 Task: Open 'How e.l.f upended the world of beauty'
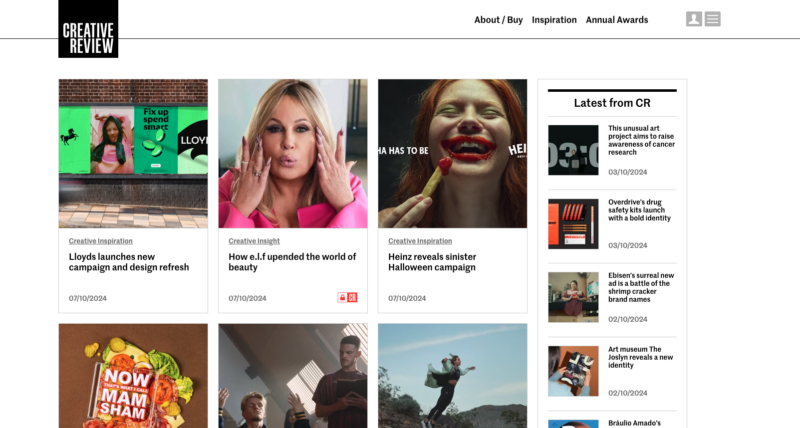click(292, 262)
